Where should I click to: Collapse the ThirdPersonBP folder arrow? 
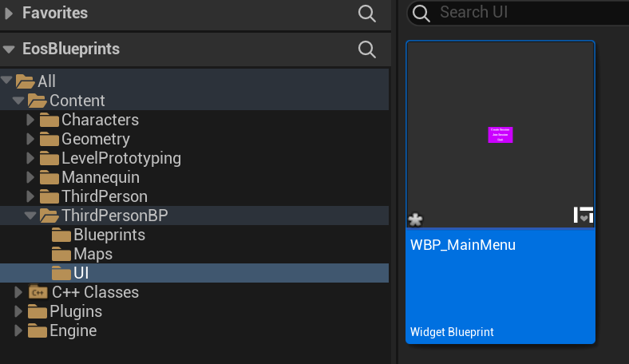pos(30,216)
